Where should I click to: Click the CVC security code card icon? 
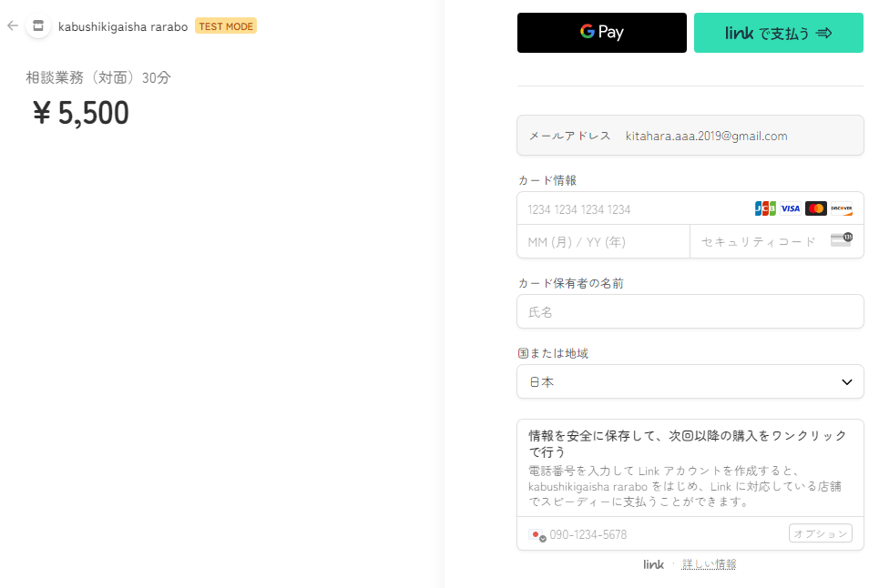tap(841, 240)
